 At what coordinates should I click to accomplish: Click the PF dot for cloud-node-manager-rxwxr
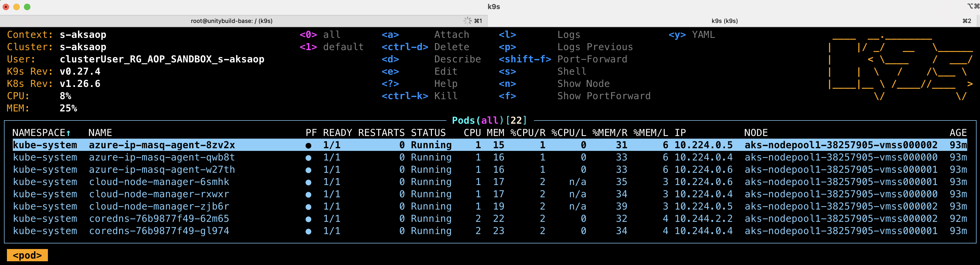[x=308, y=194]
